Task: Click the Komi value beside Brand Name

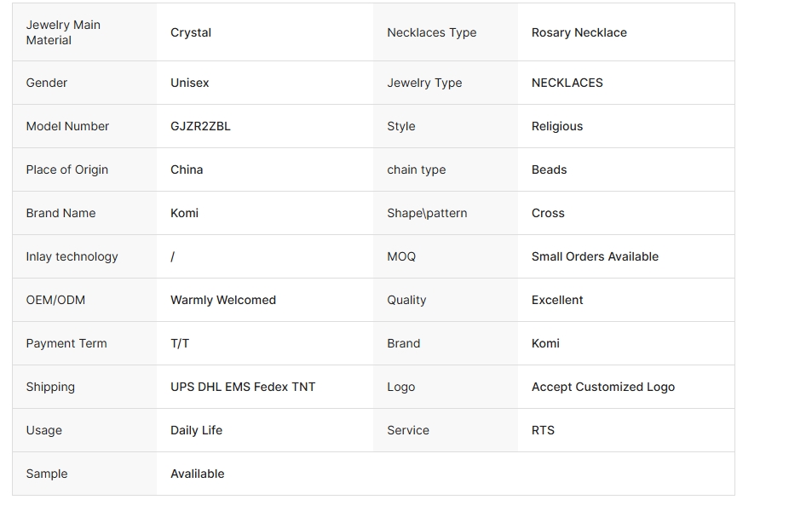Action: [x=184, y=213]
